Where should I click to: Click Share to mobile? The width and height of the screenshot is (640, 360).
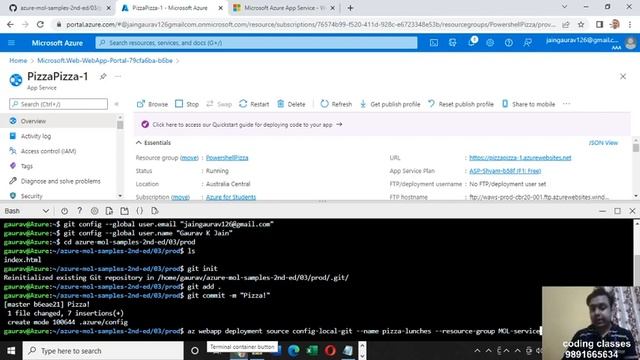click(528, 104)
